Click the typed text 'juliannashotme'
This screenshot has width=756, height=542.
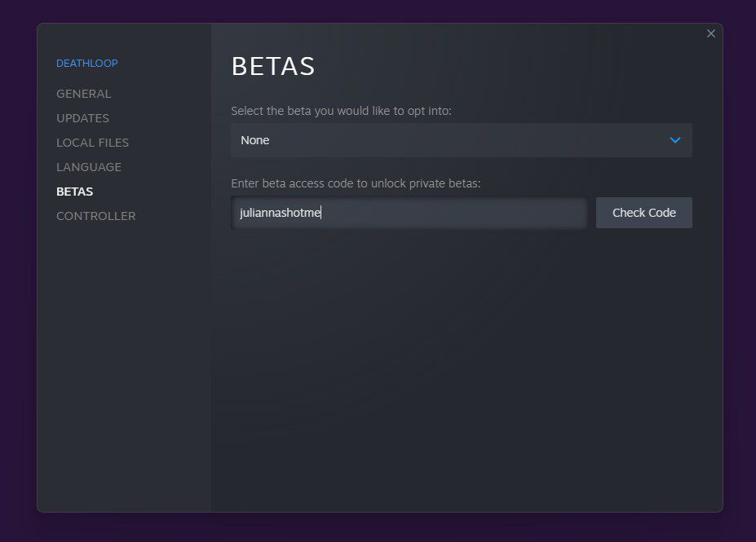[281, 213]
